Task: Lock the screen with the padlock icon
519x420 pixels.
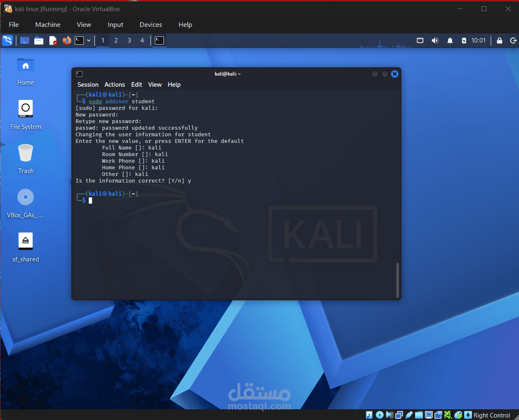Action: click(500, 40)
